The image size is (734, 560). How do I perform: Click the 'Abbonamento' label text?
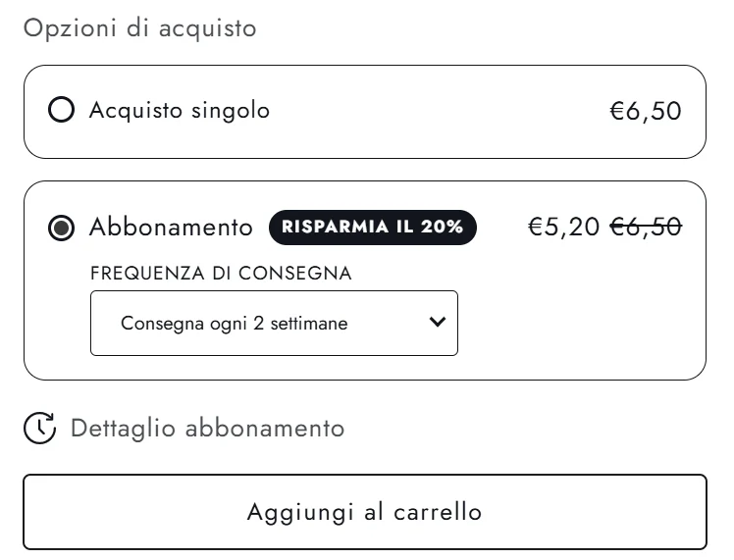(x=171, y=229)
